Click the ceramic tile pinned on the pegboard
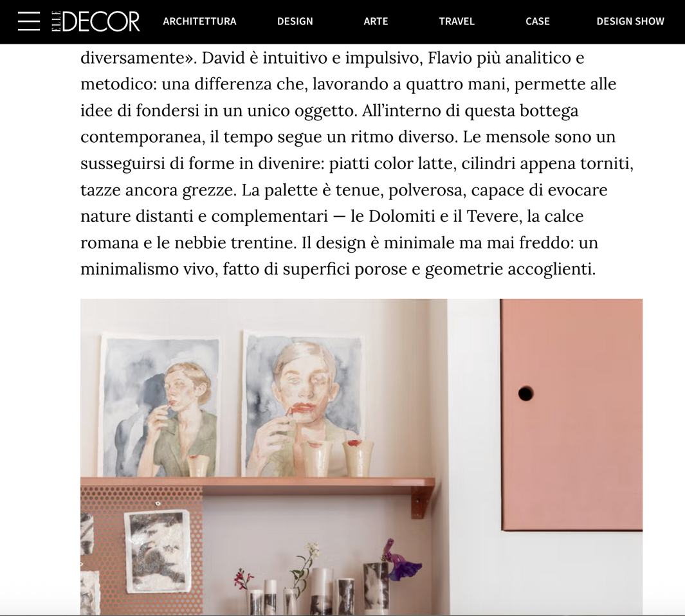The image size is (685, 616). [x=158, y=551]
